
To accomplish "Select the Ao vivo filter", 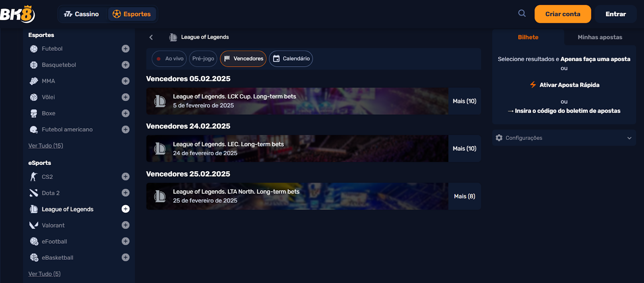I will click(169, 59).
